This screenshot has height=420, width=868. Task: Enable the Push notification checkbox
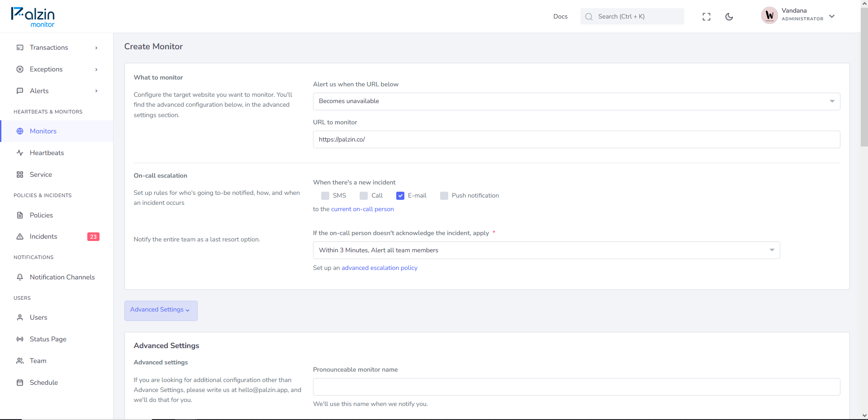[x=444, y=196]
